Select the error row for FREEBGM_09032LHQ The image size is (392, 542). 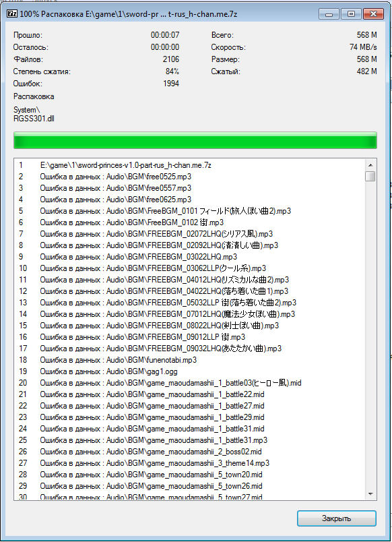[x=189, y=349]
